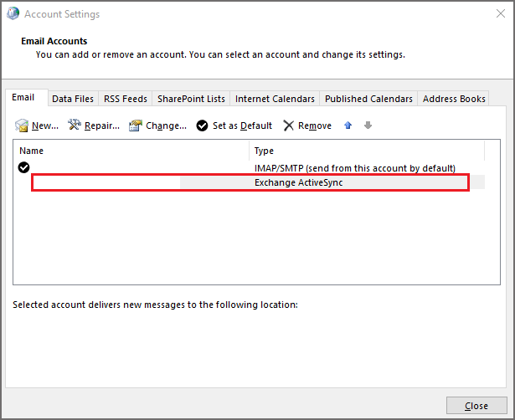Click the New account envelope icon

pos(22,125)
